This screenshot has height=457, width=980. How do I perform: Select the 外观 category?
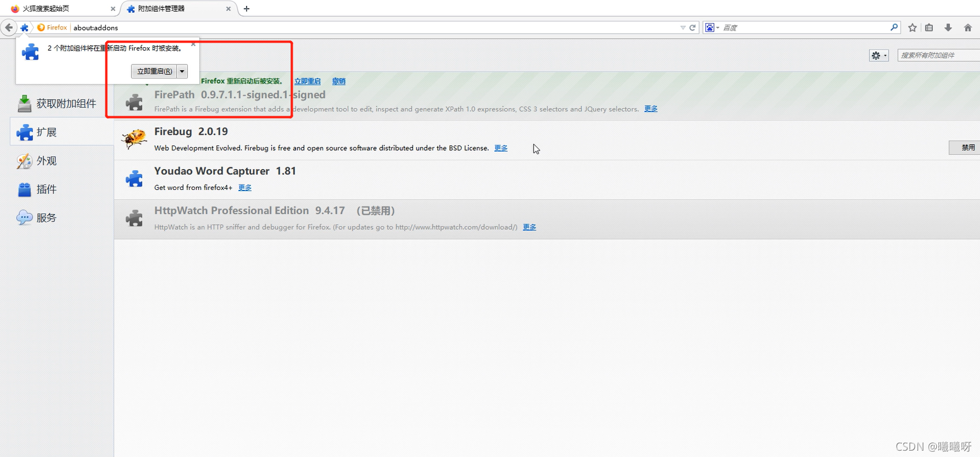click(x=62, y=161)
